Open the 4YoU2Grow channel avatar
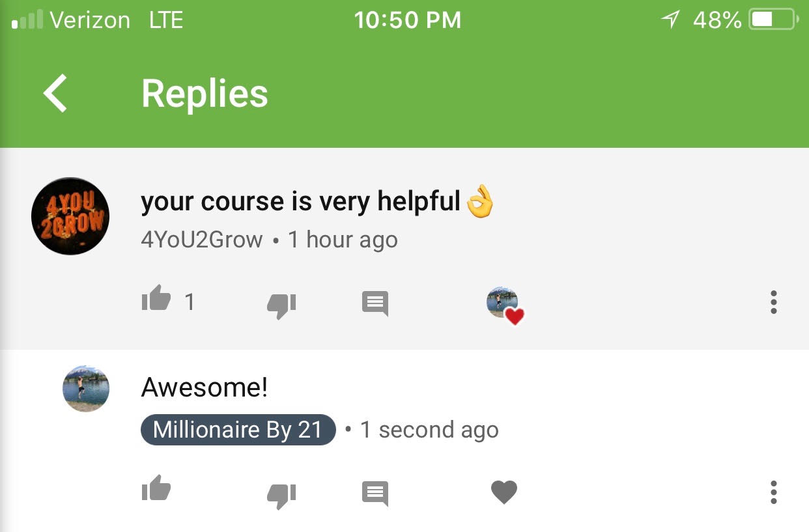 (70, 216)
